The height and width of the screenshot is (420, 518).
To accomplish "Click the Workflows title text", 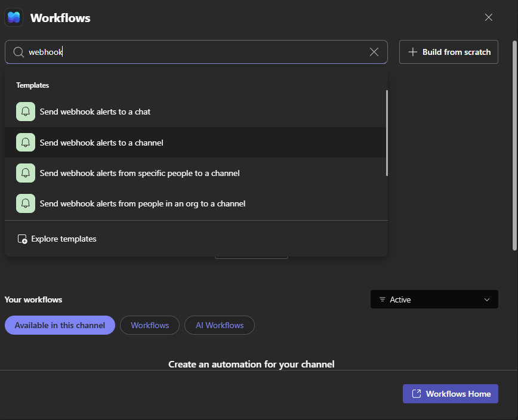I will (60, 18).
